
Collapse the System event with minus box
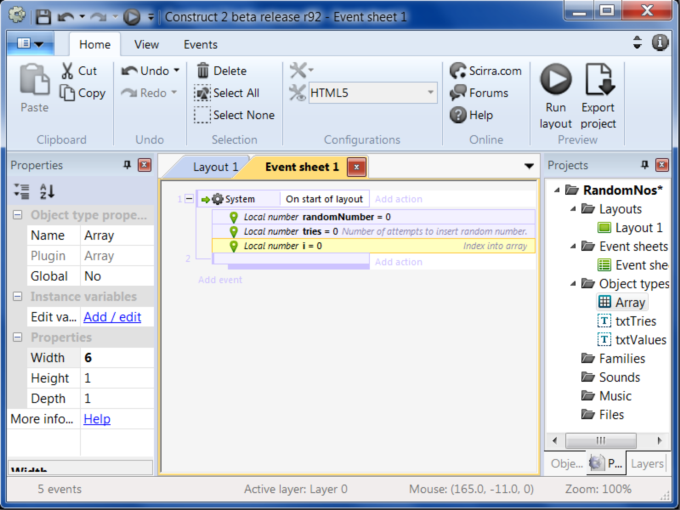click(x=190, y=199)
